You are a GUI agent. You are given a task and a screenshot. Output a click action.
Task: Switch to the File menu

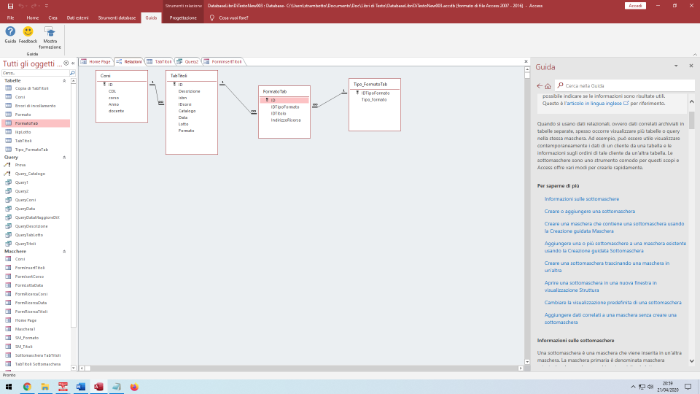point(10,18)
